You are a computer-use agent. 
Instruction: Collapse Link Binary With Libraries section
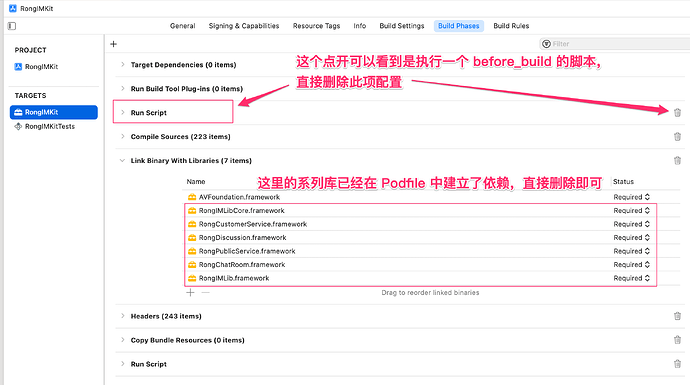122,161
